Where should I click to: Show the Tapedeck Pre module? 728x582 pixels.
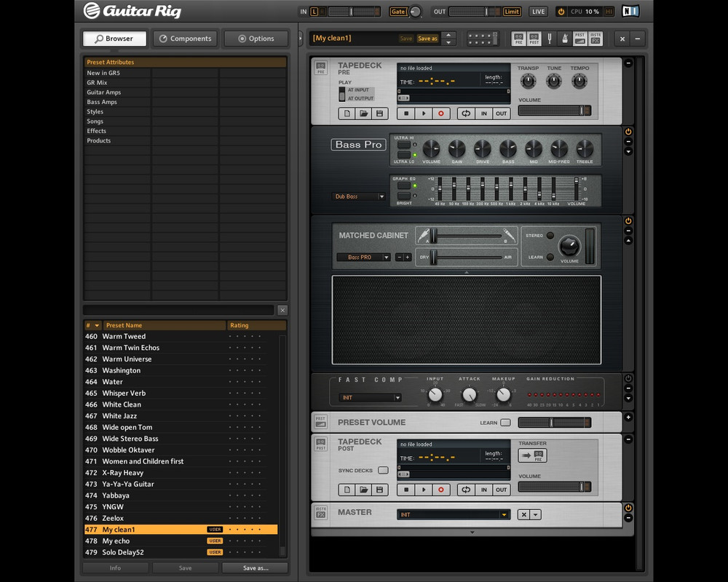point(518,39)
